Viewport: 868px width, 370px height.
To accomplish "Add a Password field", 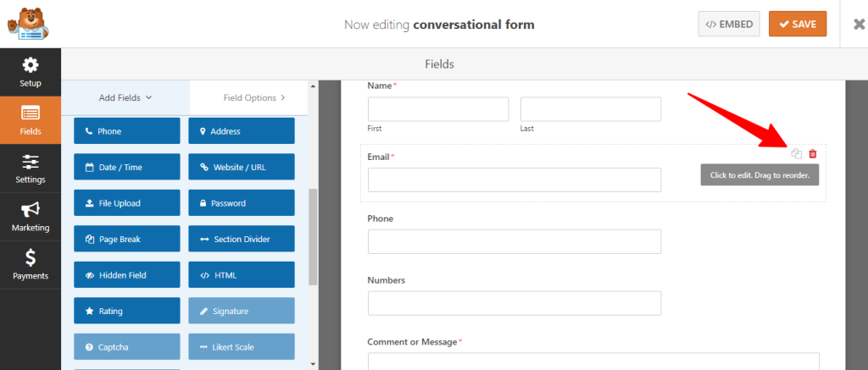I will click(x=242, y=203).
